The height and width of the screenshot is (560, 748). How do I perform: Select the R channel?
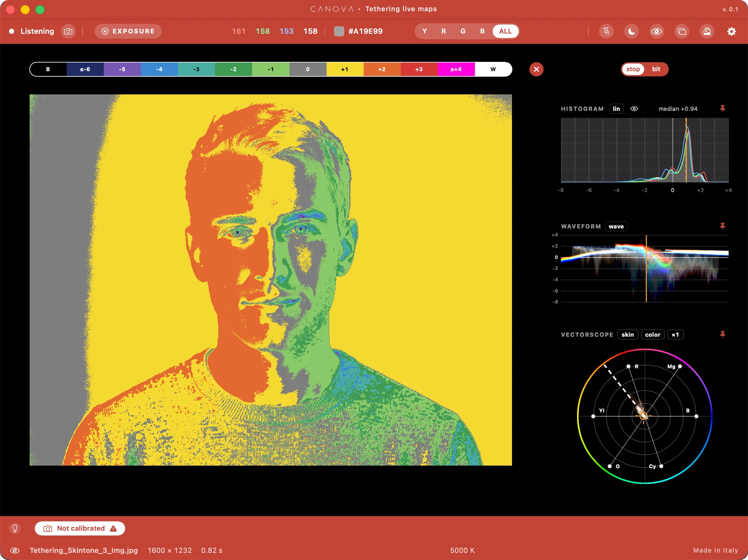point(444,31)
